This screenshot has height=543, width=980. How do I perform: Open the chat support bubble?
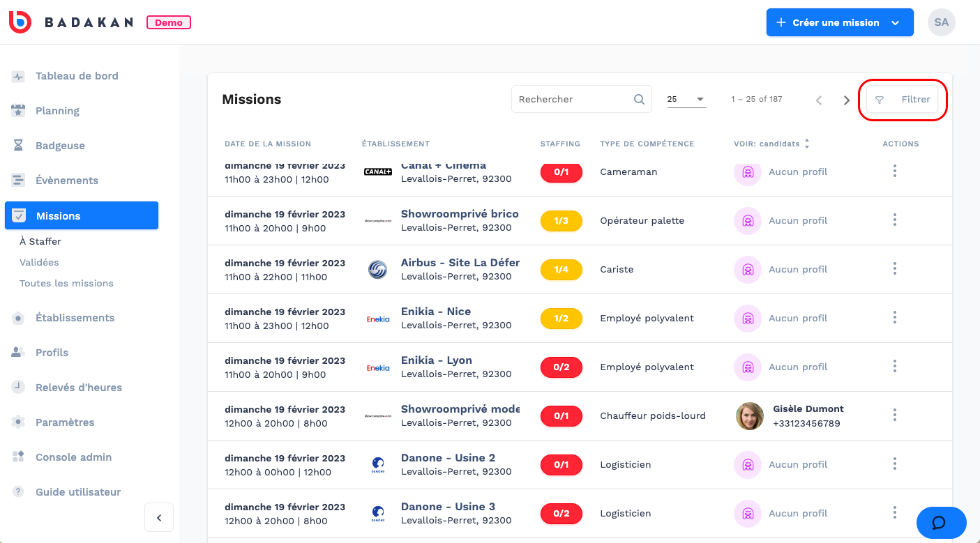click(x=941, y=523)
